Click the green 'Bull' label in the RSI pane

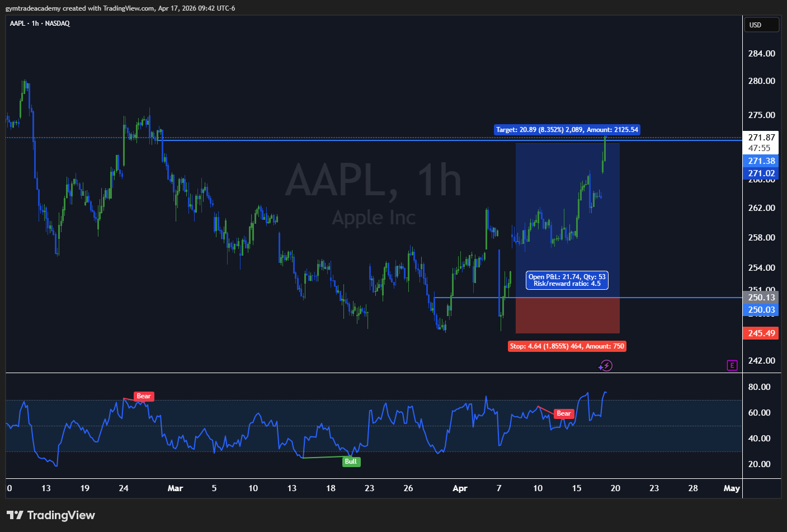[351, 462]
